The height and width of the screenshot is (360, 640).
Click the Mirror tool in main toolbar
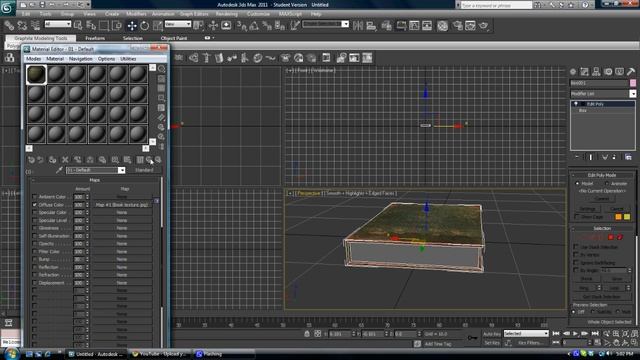(358, 26)
